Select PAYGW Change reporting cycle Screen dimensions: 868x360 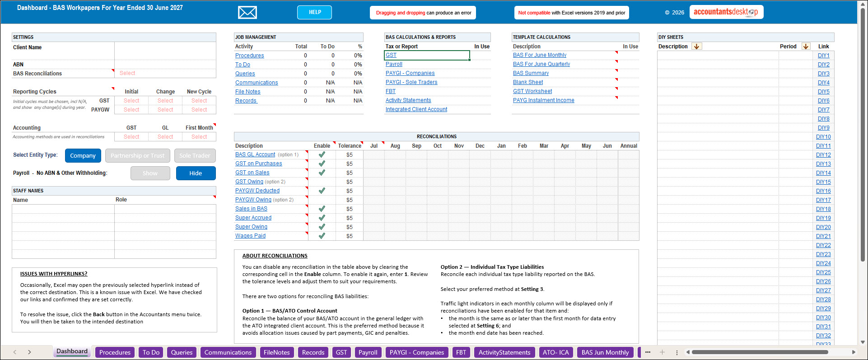coord(165,110)
